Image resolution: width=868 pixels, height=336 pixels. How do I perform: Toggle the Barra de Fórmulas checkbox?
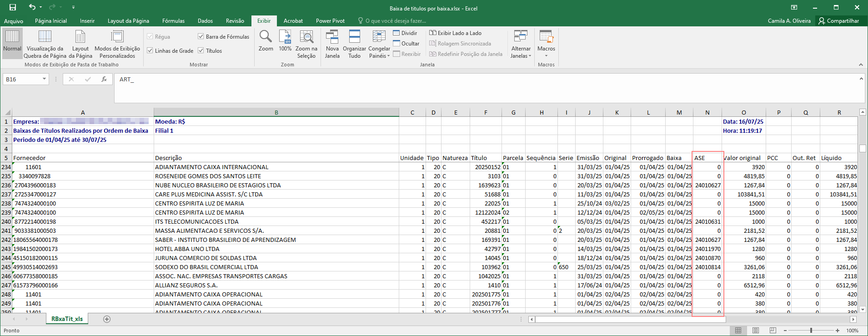(201, 36)
